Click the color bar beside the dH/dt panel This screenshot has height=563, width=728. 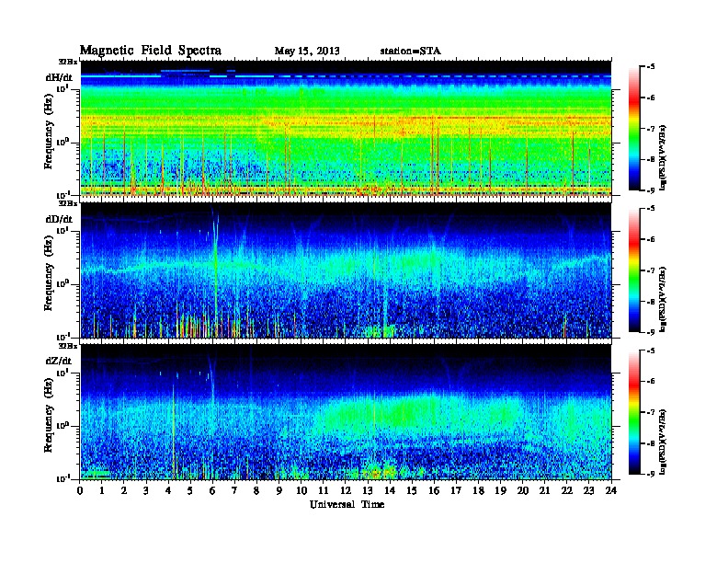point(634,128)
